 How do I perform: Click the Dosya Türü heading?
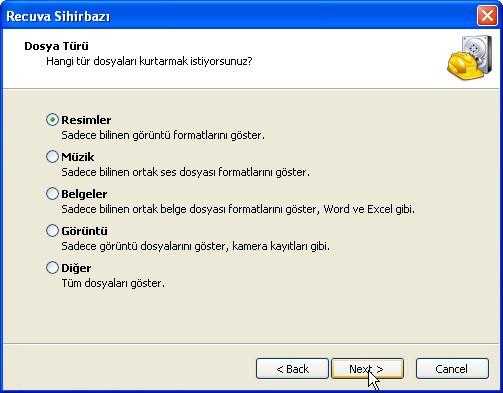point(56,46)
